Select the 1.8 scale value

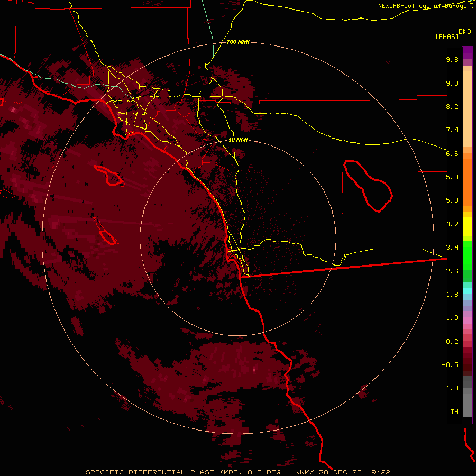(452, 295)
